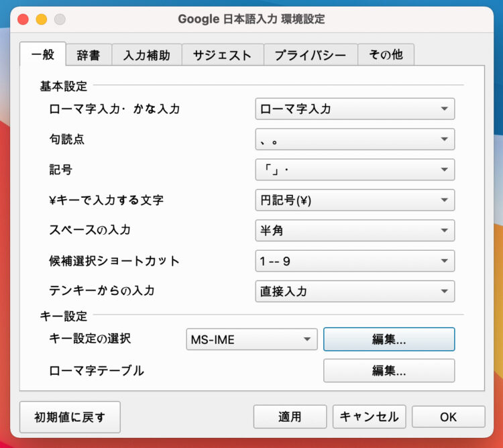This screenshot has width=503, height=448.
Task: Click 編集... for ローマ字テーブル
Action: (389, 371)
